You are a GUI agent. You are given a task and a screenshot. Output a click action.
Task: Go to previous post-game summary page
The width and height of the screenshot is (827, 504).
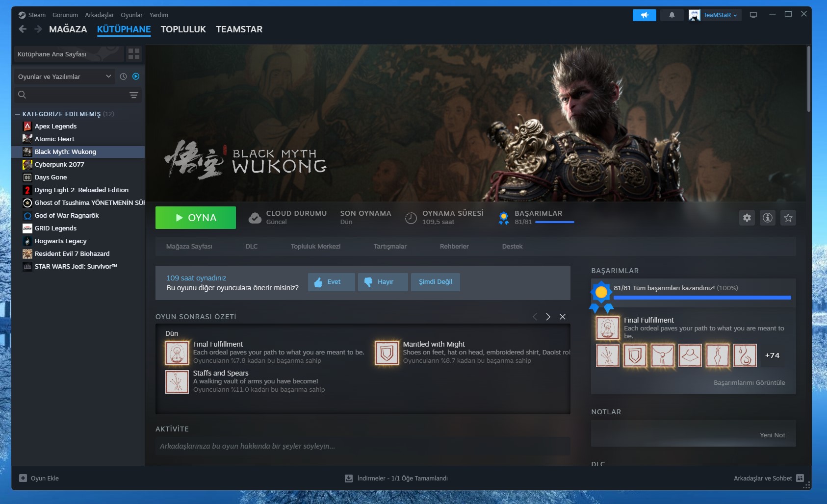tap(535, 317)
